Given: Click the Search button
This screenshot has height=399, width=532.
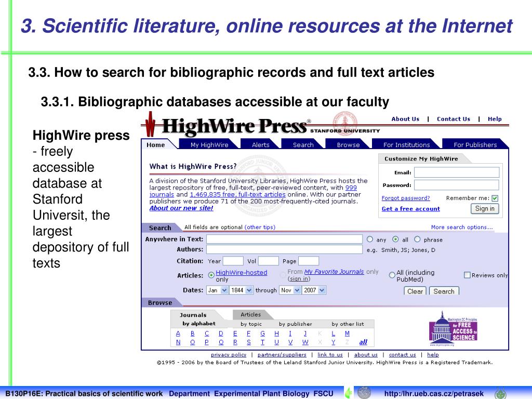Looking at the screenshot, I should (x=444, y=291).
